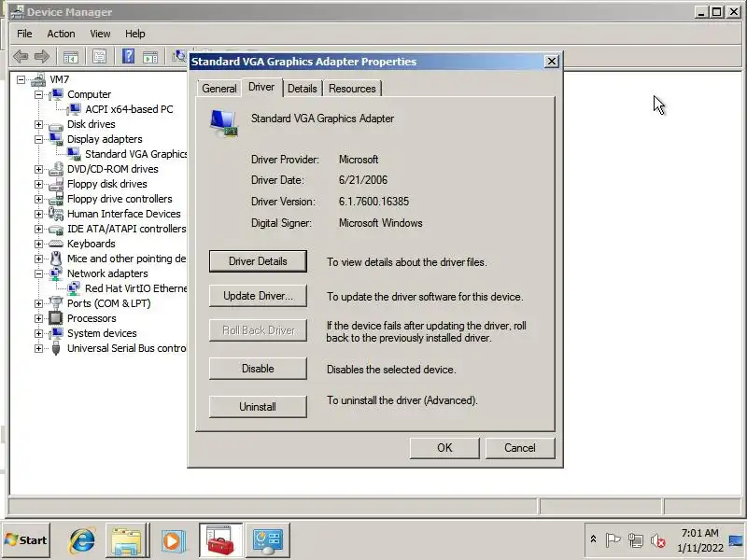Collapse the Network adapters category
747x560 pixels.
pos(38,273)
